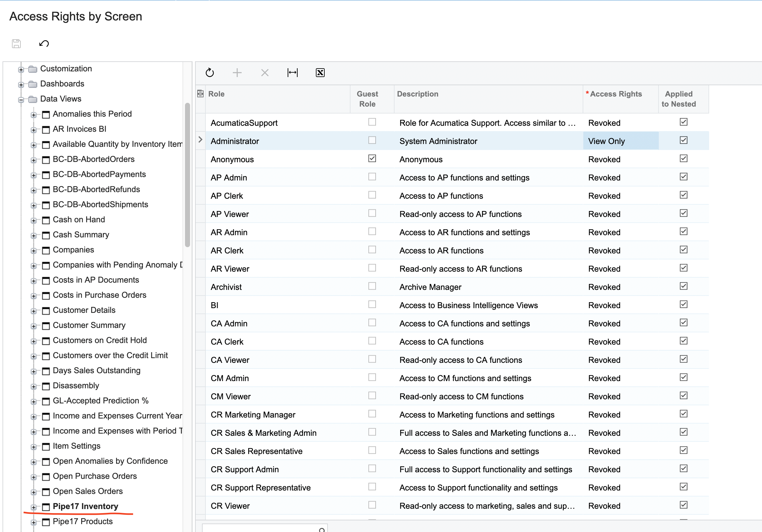Collapse the Data Views tree node
The height and width of the screenshot is (532, 762).
pyautogui.click(x=21, y=100)
